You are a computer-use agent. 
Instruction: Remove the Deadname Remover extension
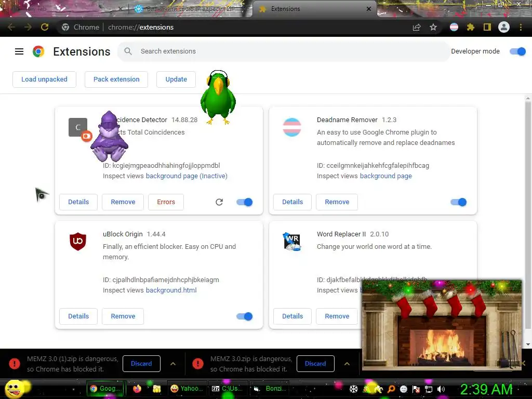pyautogui.click(x=337, y=202)
